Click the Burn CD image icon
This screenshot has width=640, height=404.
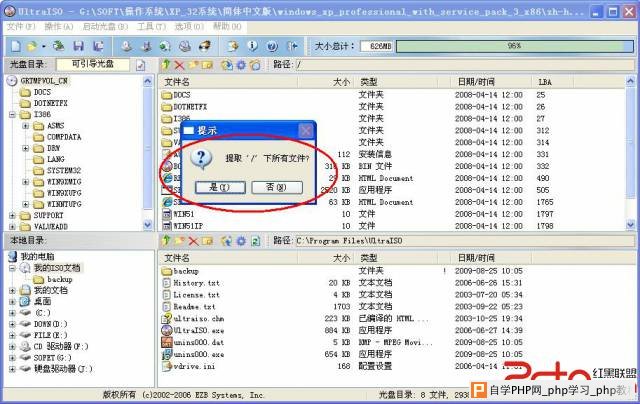click(204, 46)
